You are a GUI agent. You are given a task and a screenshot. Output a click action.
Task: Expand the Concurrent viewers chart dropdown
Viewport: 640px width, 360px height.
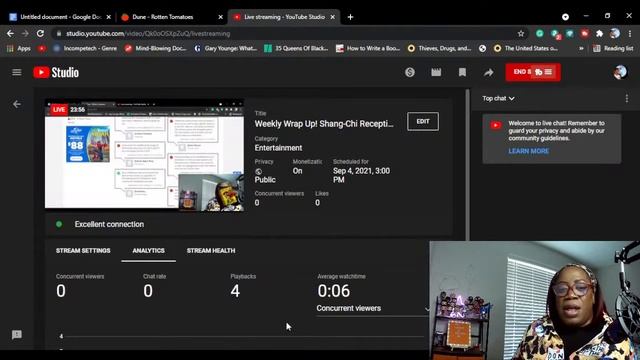pyautogui.click(x=372, y=309)
